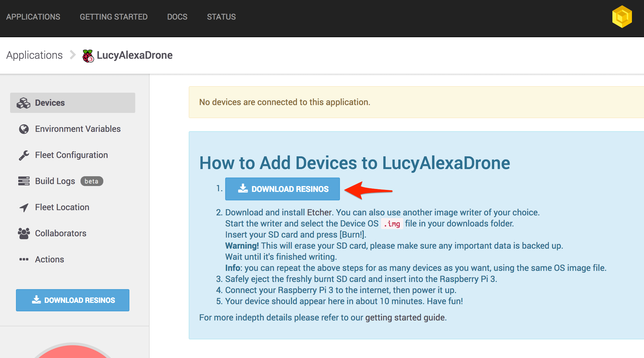Screen dimensions: 644x358
Task: Click sidebar Download ResinOS button
Action: (73, 300)
